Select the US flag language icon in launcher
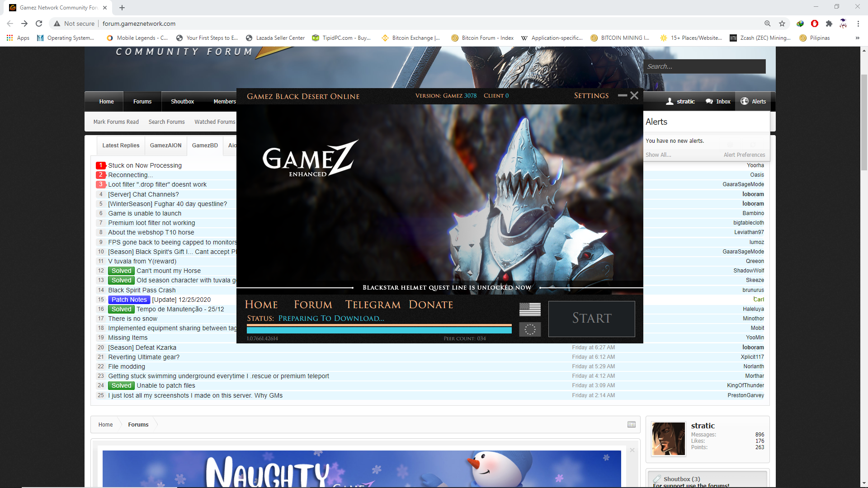868x488 pixels. pos(530,310)
